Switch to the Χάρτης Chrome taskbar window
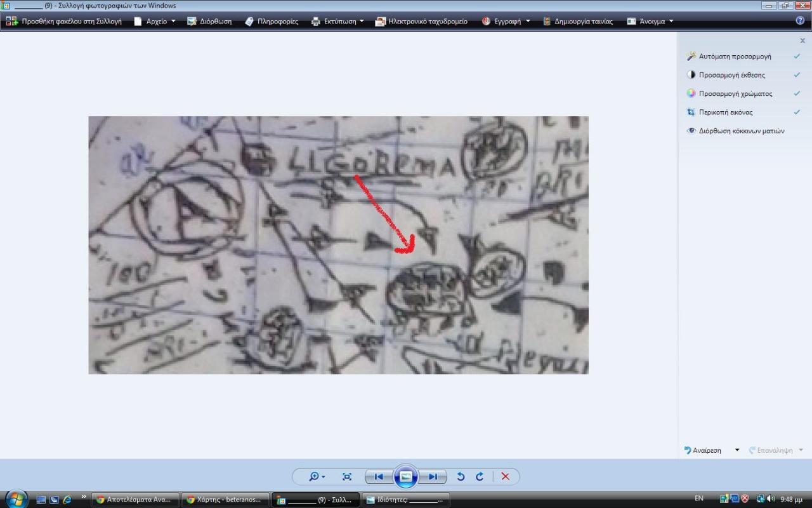The height and width of the screenshot is (508, 812). [225, 499]
